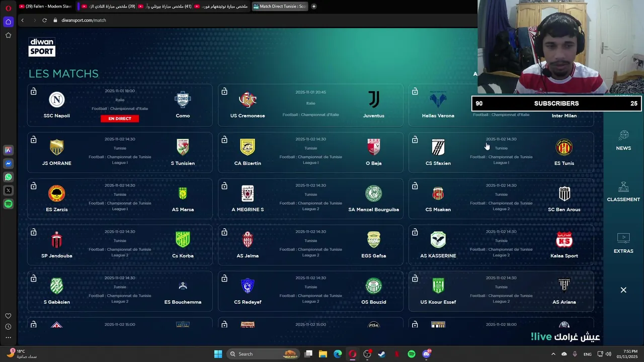The width and height of the screenshot is (644, 362).
Task: Click the lock icon on CS Sfaxien card
Action: click(x=415, y=139)
